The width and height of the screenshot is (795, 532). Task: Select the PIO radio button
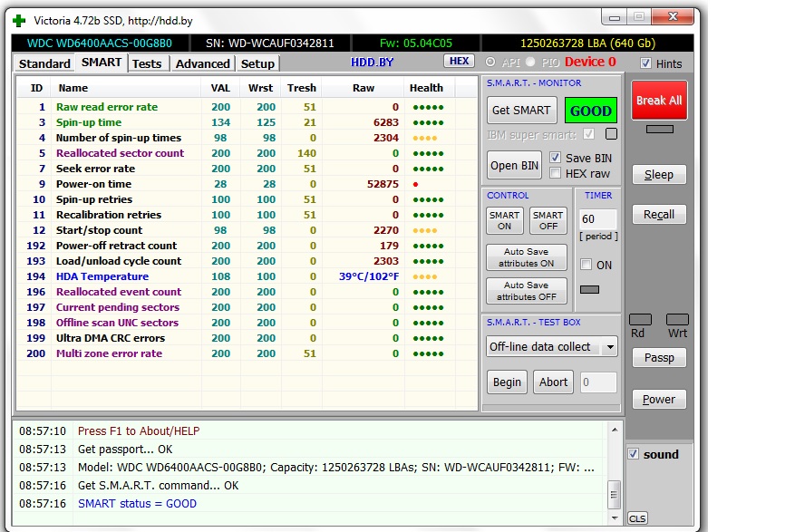click(x=530, y=62)
